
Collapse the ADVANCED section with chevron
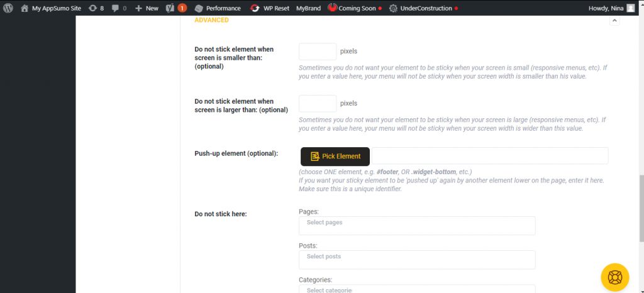pyautogui.click(x=614, y=21)
